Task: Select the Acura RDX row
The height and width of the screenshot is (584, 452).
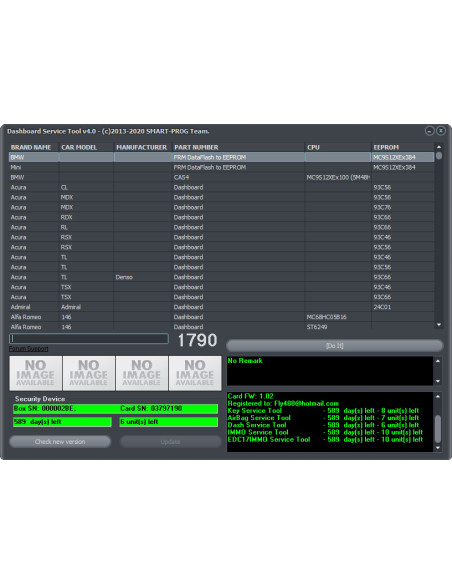Action: pyautogui.click(x=222, y=217)
